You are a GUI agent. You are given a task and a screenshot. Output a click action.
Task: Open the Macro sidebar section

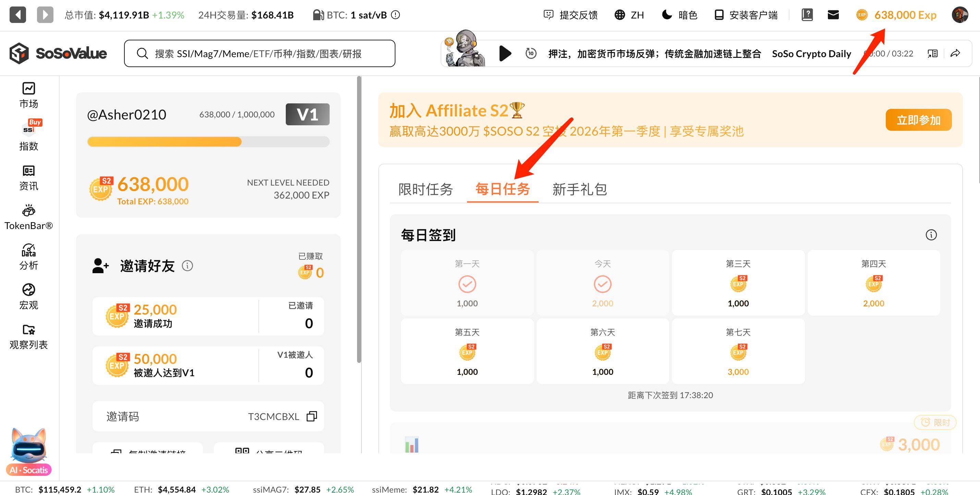pyautogui.click(x=28, y=296)
